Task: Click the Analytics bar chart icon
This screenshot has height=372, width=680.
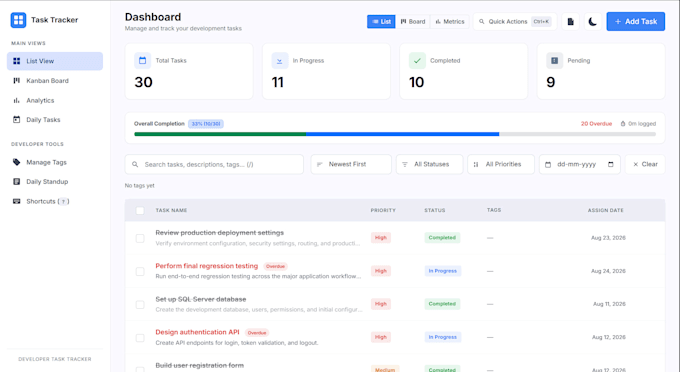Action: pyautogui.click(x=16, y=100)
